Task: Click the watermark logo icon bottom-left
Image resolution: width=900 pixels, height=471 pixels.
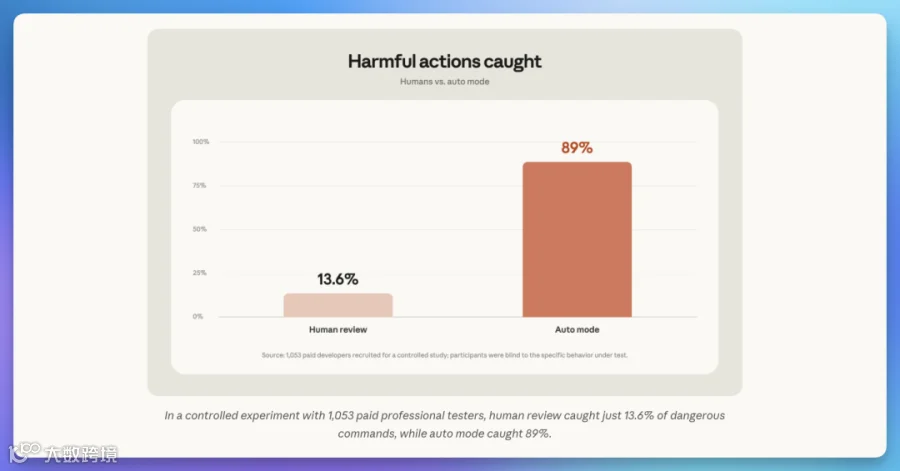Action: pyautogui.click(x=24, y=452)
